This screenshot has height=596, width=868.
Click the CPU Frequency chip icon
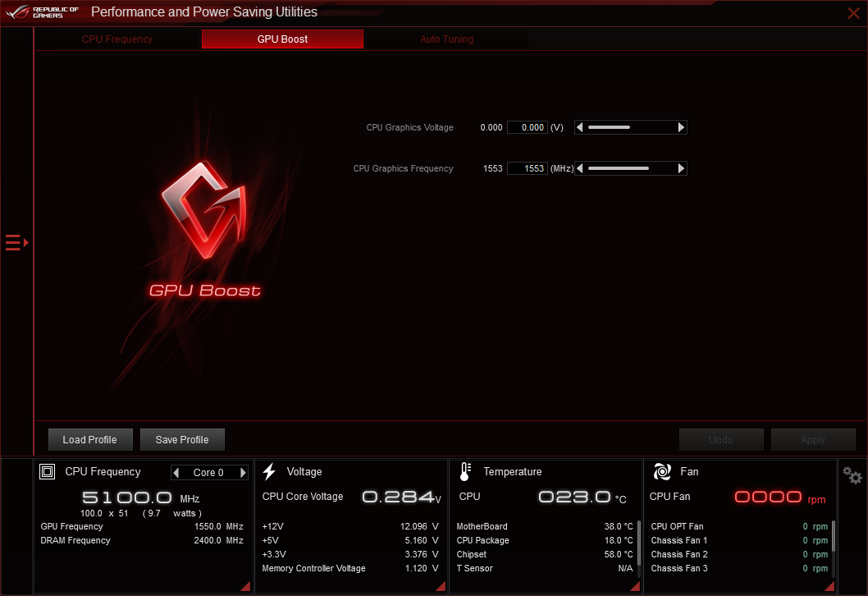47,471
